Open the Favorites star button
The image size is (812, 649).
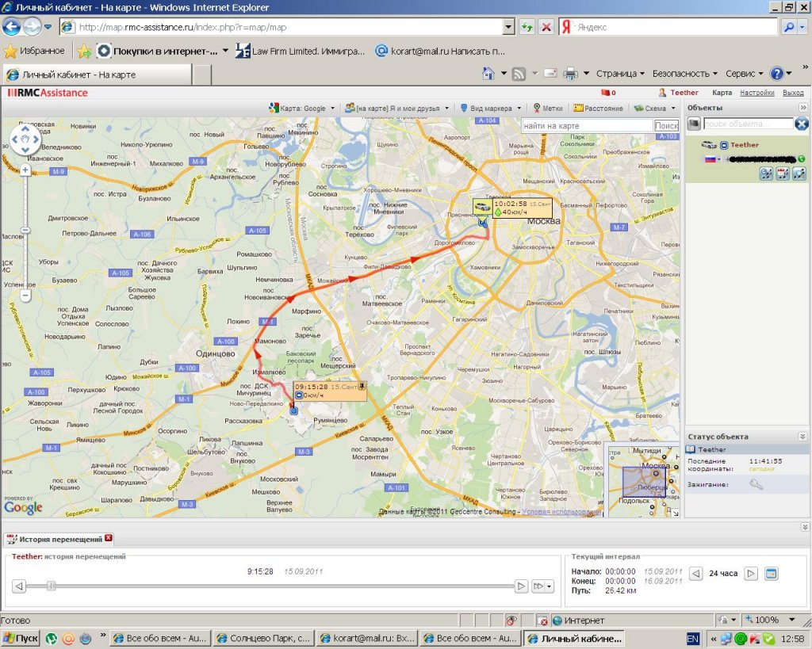pyautogui.click(x=34, y=51)
